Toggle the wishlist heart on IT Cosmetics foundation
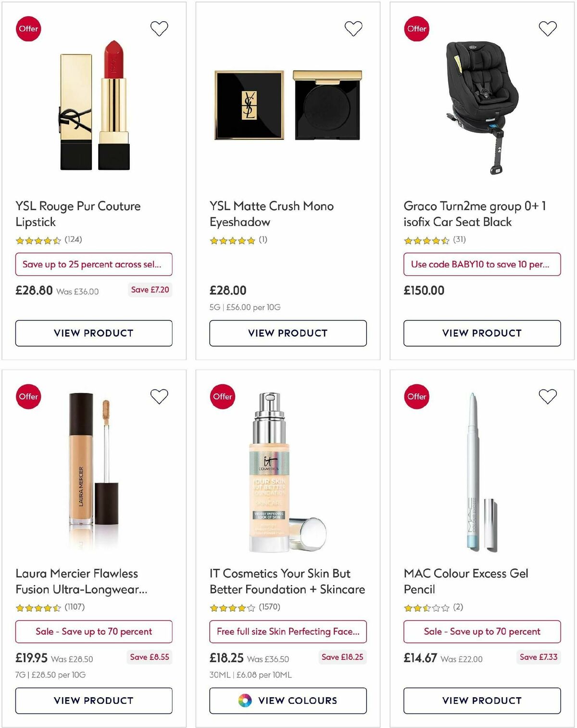The image size is (577, 728). tap(353, 396)
